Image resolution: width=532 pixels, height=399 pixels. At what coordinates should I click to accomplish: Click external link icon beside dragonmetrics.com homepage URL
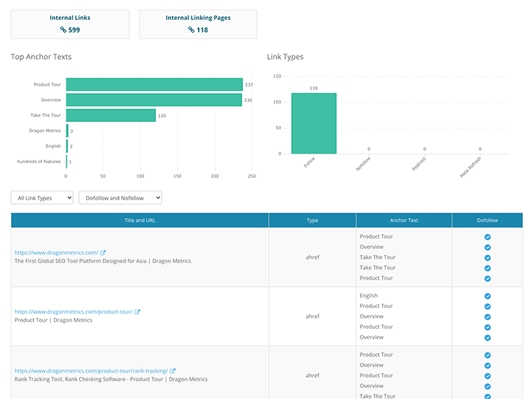click(x=103, y=252)
